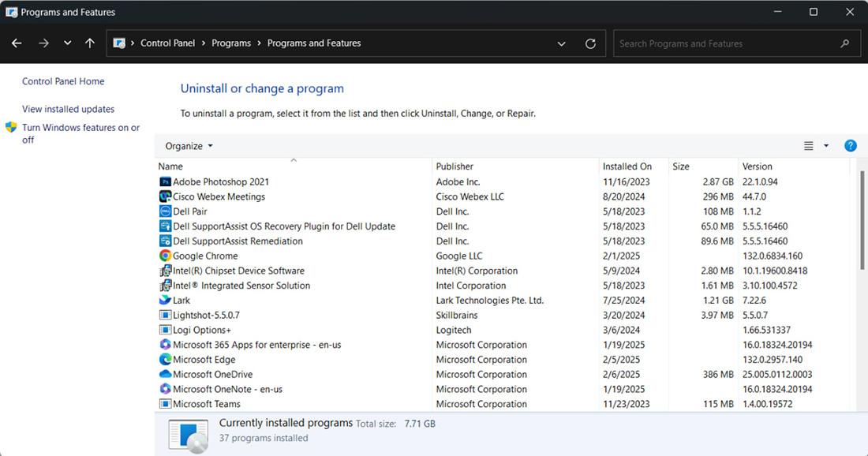Image resolution: width=868 pixels, height=456 pixels.
Task: Open View installed updates link
Action: 68,109
